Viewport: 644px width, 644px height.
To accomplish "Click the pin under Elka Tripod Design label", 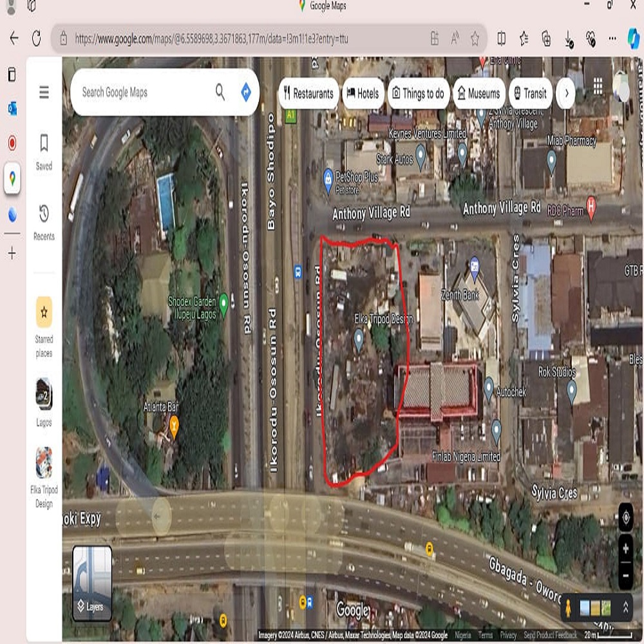I will point(359,341).
